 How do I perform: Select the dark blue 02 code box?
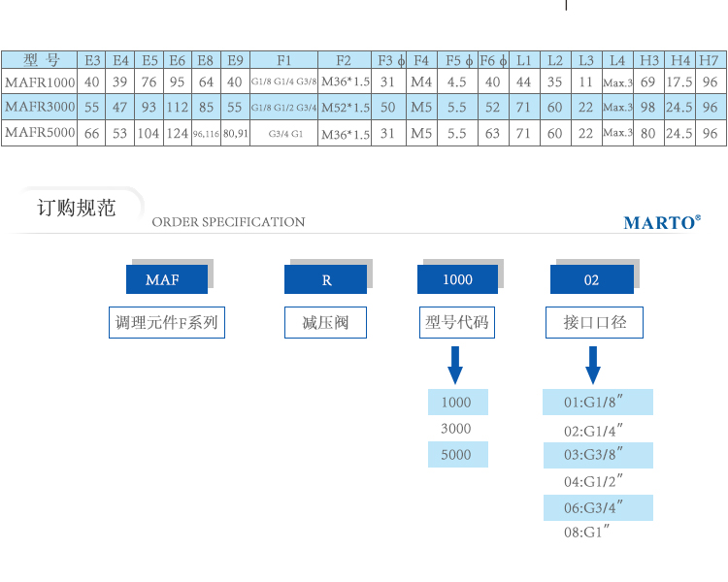coord(591,279)
